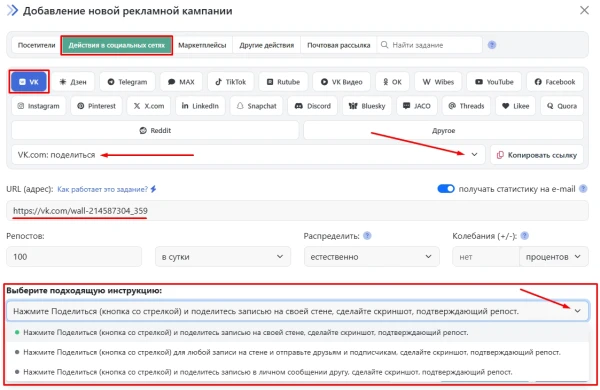Close the campaign dialog
600x390 pixels.
(584, 10)
